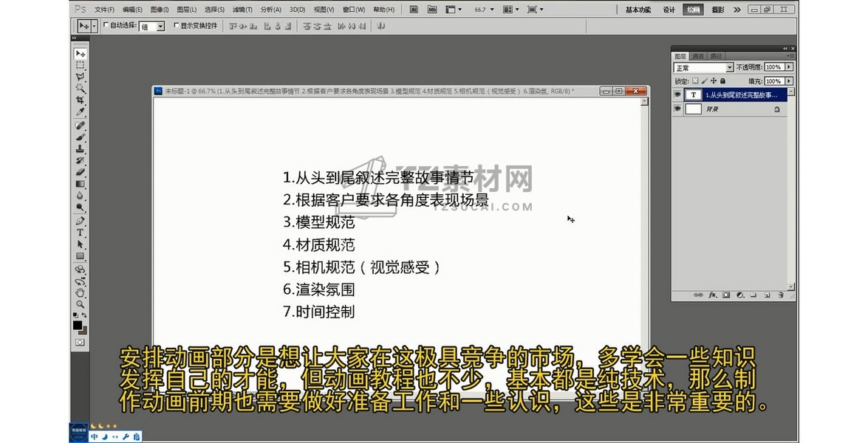Open the 填充 fill slider arrow
This screenshot has height=443, width=868.
[x=789, y=80]
